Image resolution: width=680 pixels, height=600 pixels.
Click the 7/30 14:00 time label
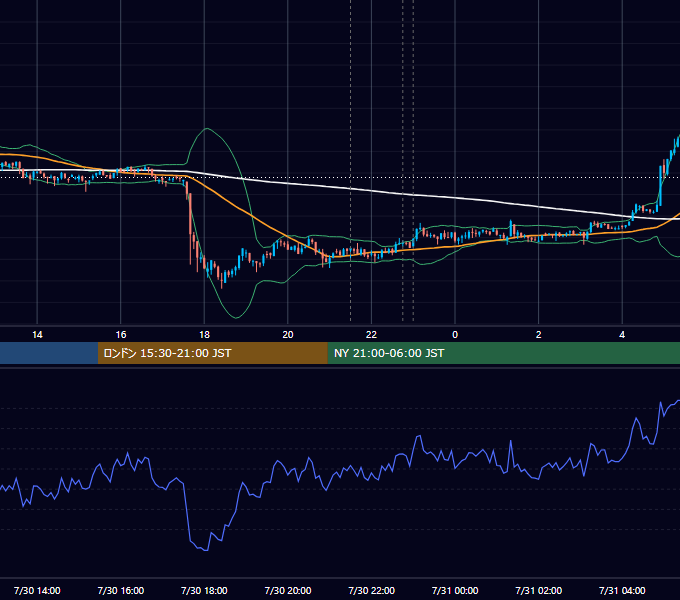[x=37, y=590]
